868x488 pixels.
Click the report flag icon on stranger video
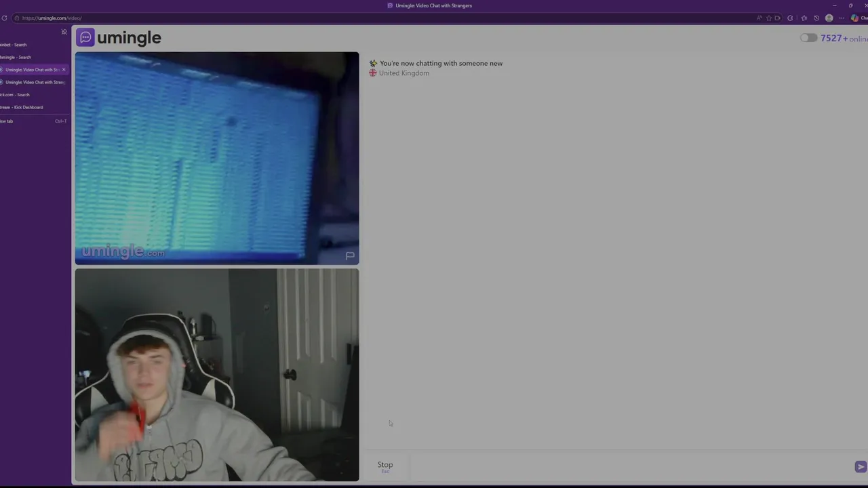click(x=350, y=256)
